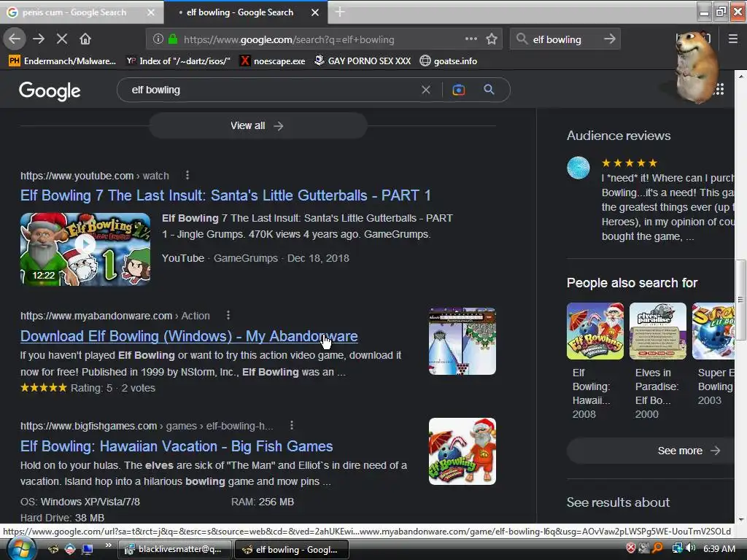Viewport: 747px width, 560px height.
Task: Open the page actions three-dot menu
Action: click(471, 39)
